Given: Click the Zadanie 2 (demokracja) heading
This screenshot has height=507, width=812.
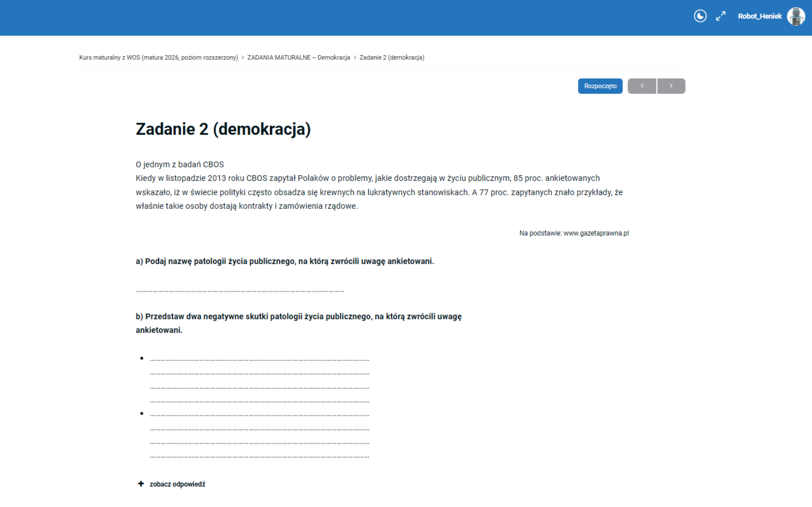Looking at the screenshot, I should point(223,129).
